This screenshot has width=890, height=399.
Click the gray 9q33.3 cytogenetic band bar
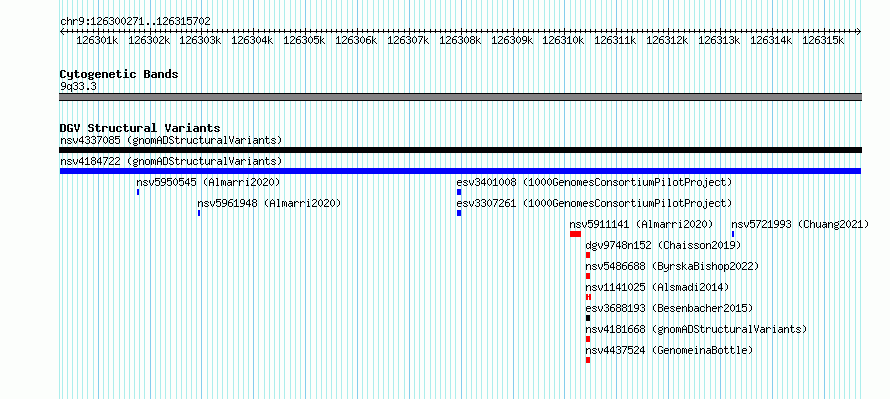[460, 97]
